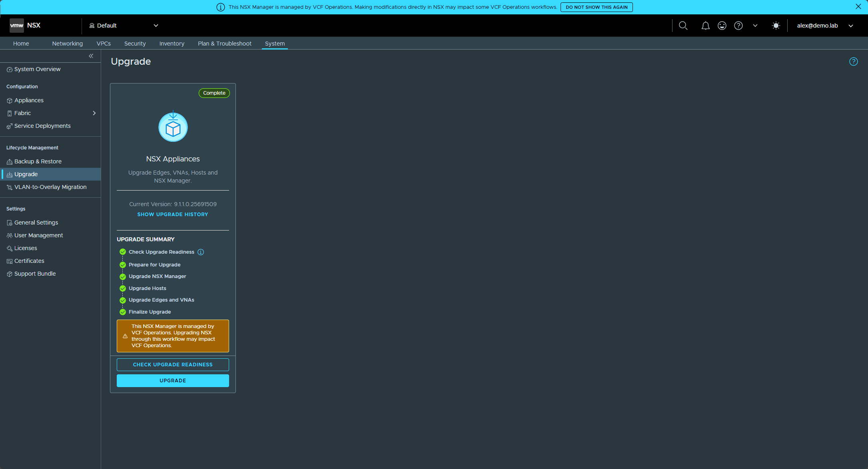Click CHECK UPGRADE READINESS button
The image size is (868, 469).
coord(173,365)
